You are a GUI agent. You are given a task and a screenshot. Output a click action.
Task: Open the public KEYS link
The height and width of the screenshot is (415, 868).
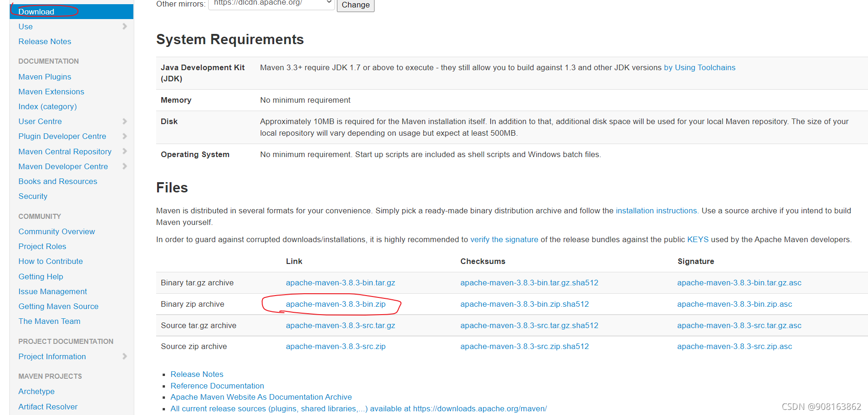pos(698,239)
